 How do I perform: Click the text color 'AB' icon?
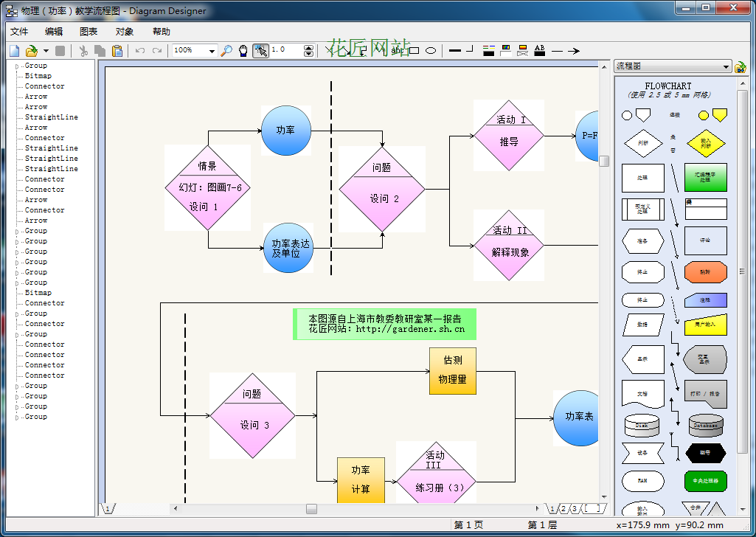pyautogui.click(x=540, y=51)
